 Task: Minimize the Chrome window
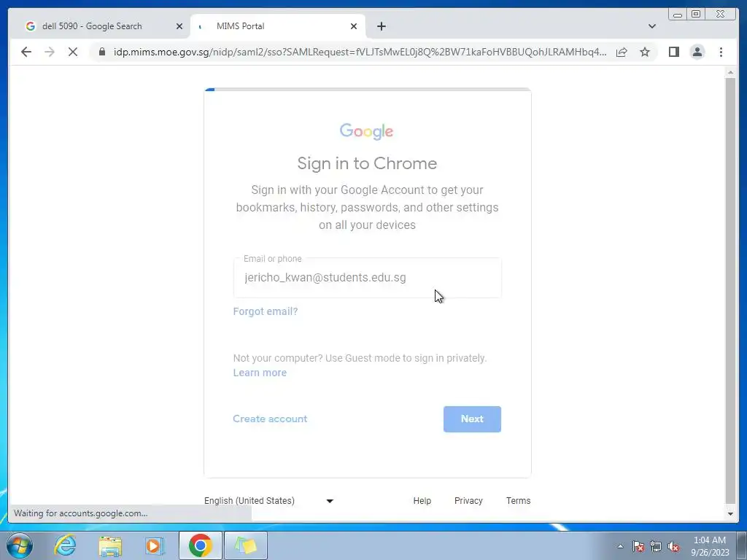pos(678,15)
